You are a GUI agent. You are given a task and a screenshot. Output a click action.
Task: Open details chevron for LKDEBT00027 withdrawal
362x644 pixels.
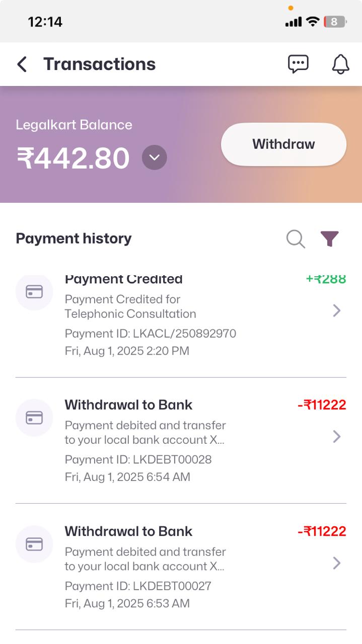[337, 563]
